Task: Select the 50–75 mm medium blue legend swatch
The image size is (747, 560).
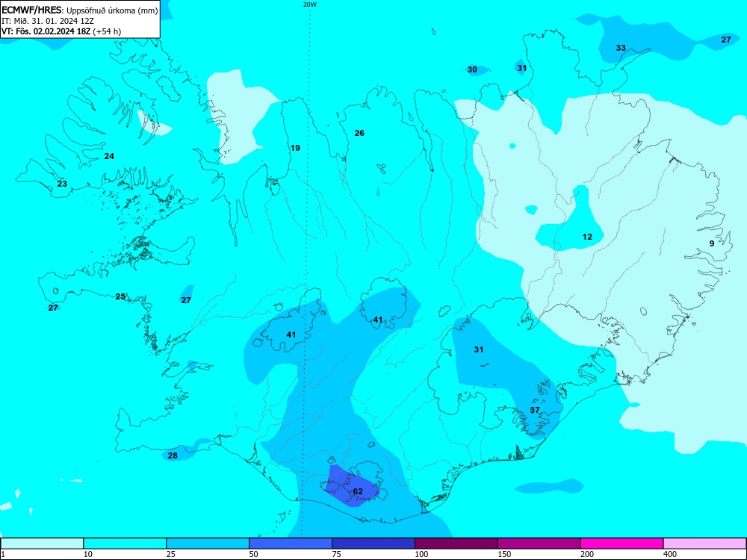Action: [x=291, y=544]
